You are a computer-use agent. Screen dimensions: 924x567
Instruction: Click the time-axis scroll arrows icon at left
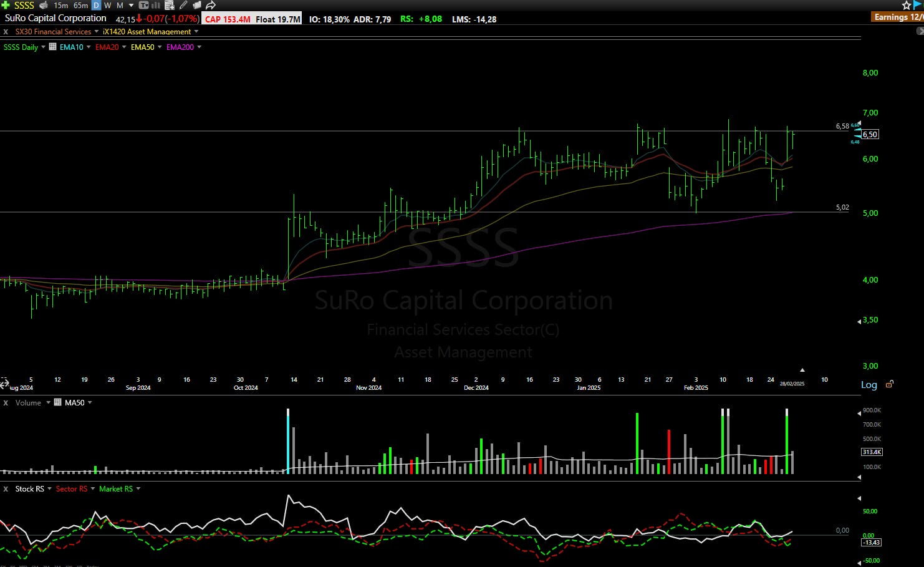pos(4,384)
